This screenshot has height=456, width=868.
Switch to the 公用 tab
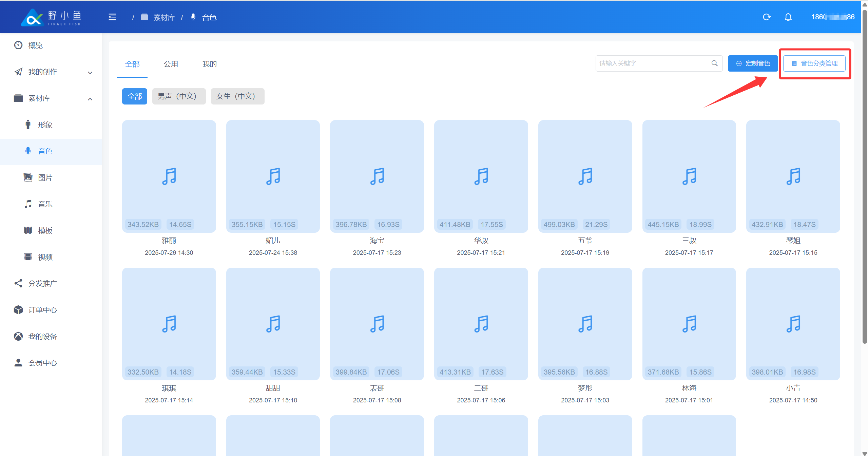[171, 64]
